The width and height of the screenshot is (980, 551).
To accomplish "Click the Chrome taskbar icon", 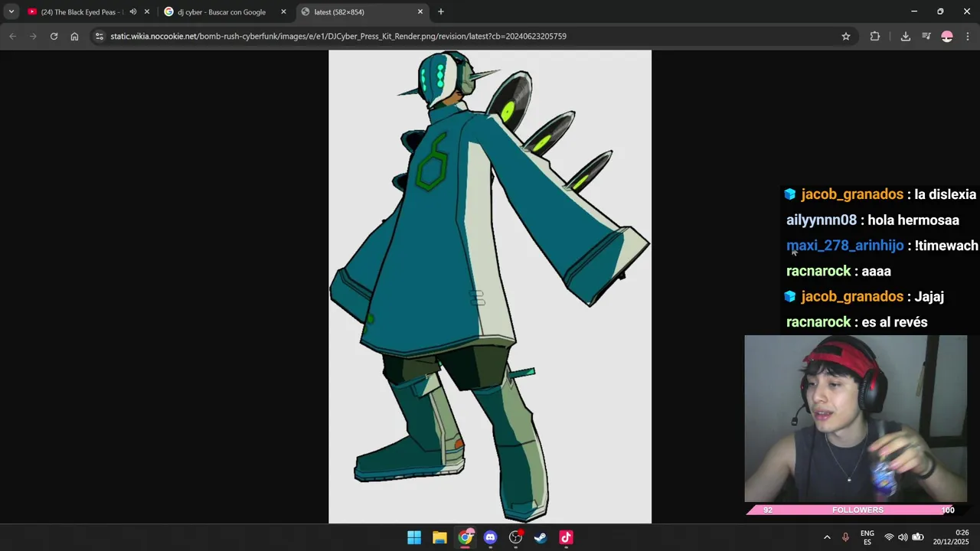I will [465, 537].
